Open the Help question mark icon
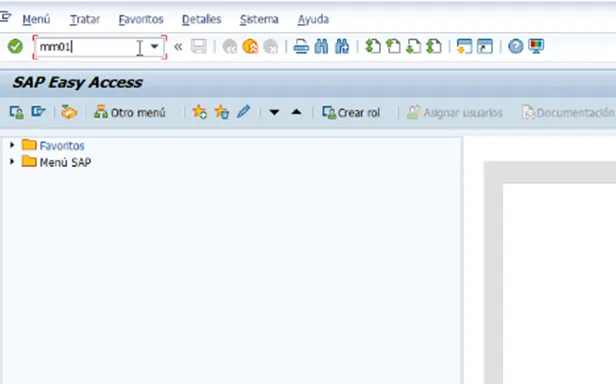The width and height of the screenshot is (616, 384). 515,46
